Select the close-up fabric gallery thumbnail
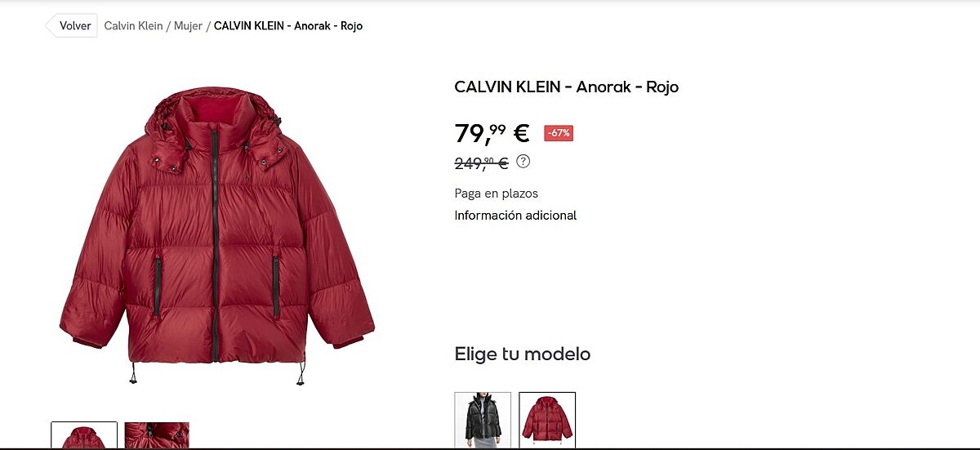The image size is (980, 450). tap(157, 434)
